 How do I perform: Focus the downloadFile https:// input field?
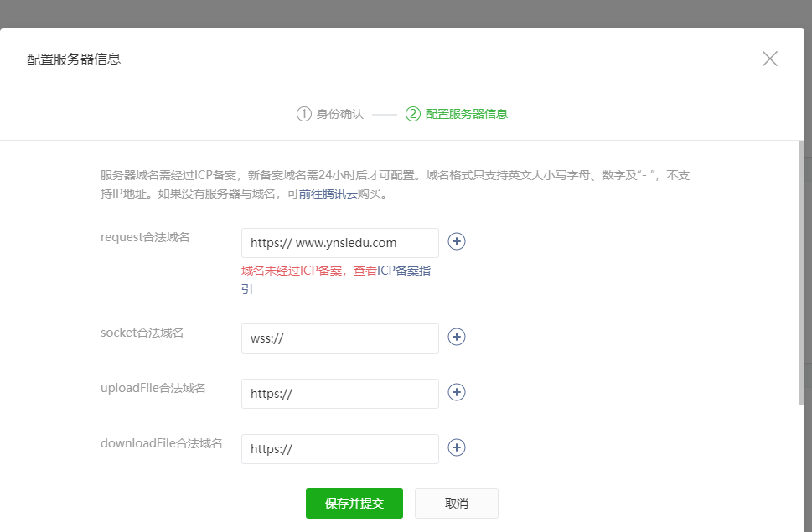tap(339, 449)
